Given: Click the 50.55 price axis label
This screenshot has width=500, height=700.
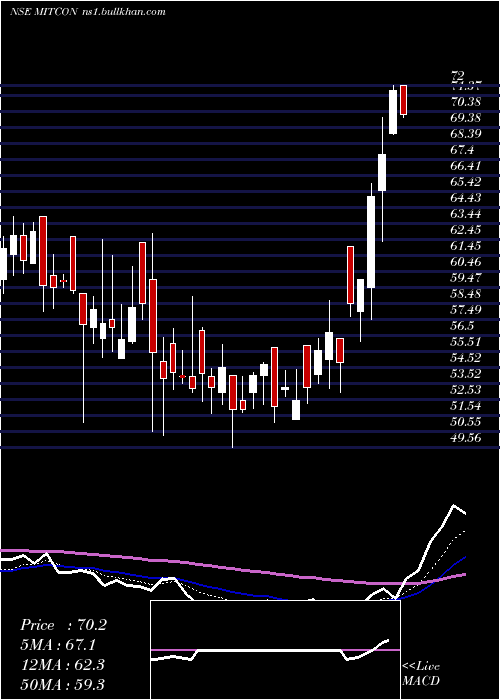Looking at the screenshot, I should [466, 422].
